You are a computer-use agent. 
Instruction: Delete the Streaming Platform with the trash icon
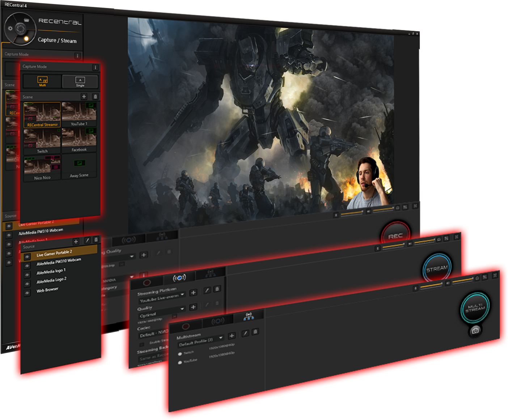(217, 289)
